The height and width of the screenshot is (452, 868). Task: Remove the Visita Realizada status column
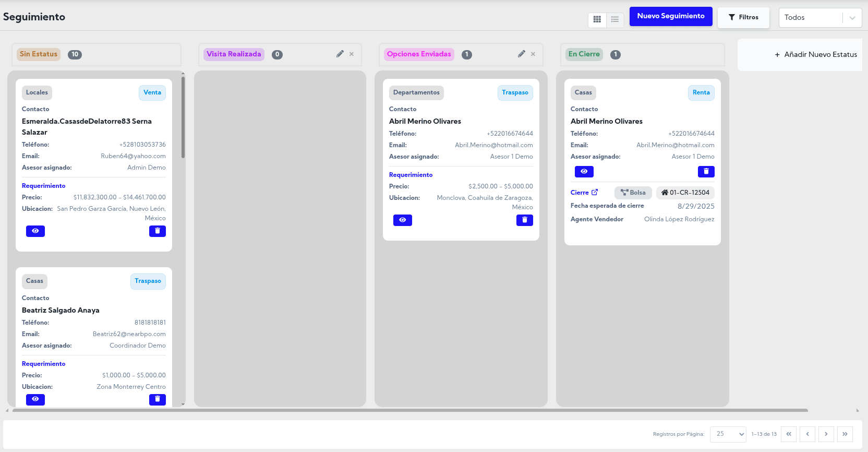coord(352,54)
